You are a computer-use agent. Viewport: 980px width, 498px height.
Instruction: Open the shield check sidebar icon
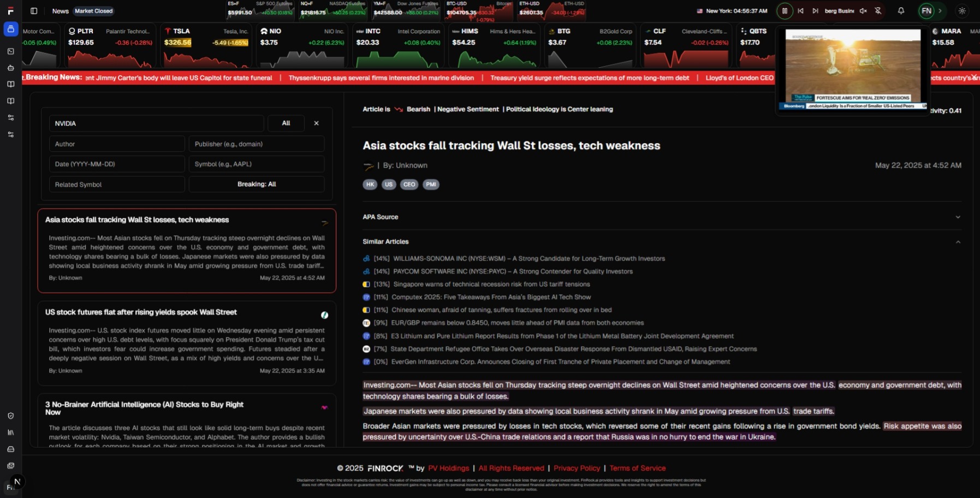point(10,416)
